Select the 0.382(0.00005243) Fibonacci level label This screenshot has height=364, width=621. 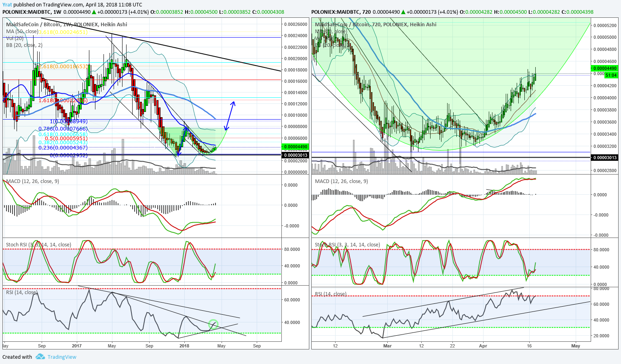coord(63,143)
